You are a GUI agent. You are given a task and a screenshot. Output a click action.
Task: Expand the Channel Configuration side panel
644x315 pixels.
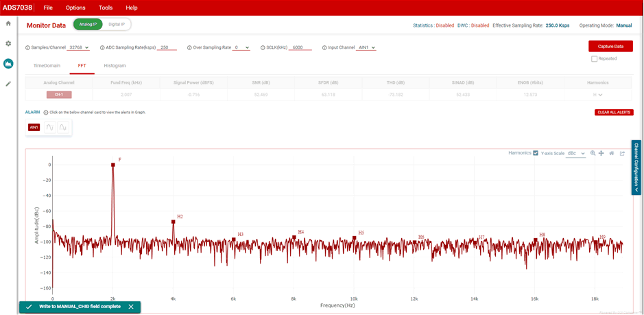click(636, 167)
